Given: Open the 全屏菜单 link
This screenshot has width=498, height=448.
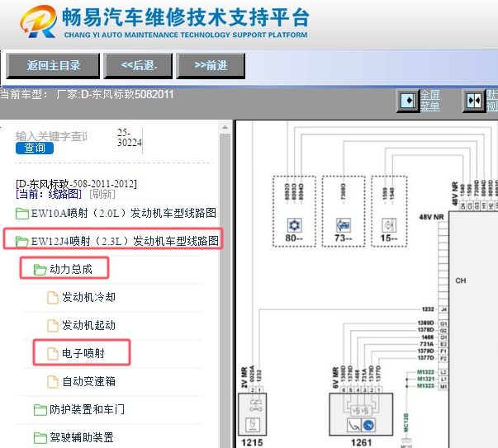Looking at the screenshot, I should pos(430,101).
